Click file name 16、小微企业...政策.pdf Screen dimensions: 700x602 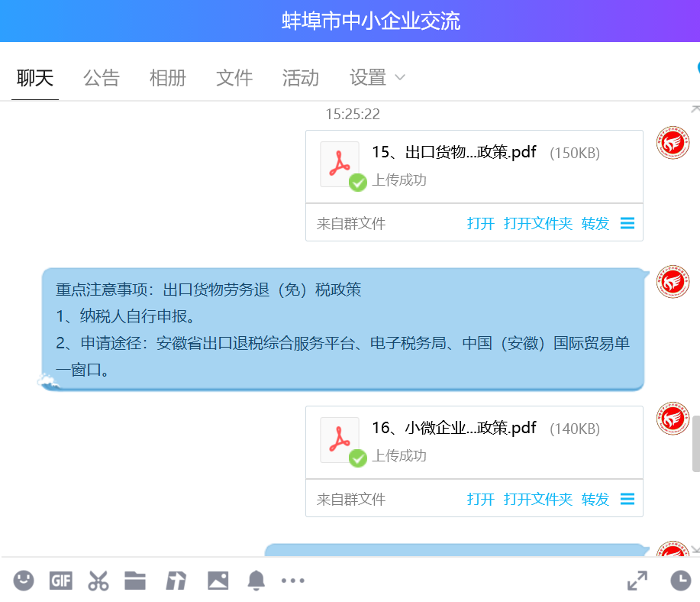click(454, 428)
